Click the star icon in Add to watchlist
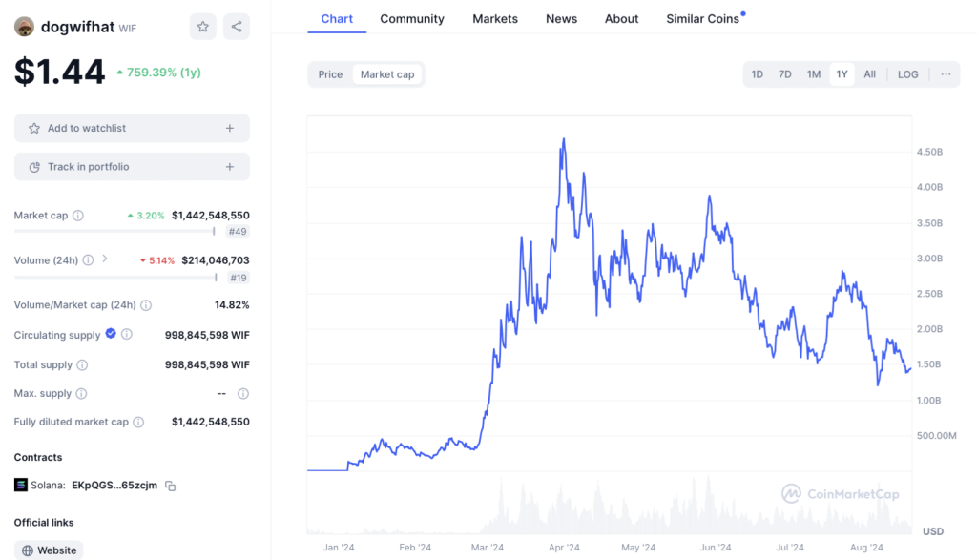This screenshot has width=977, height=560. (34, 129)
